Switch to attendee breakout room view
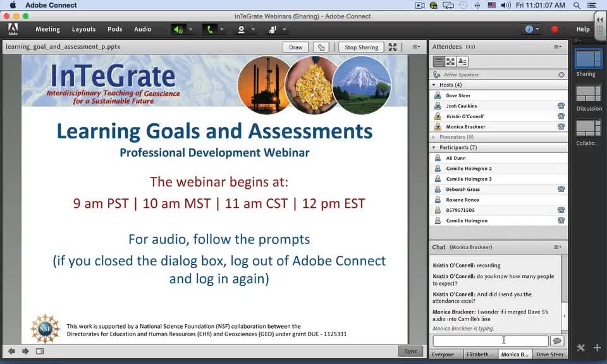 (450, 61)
